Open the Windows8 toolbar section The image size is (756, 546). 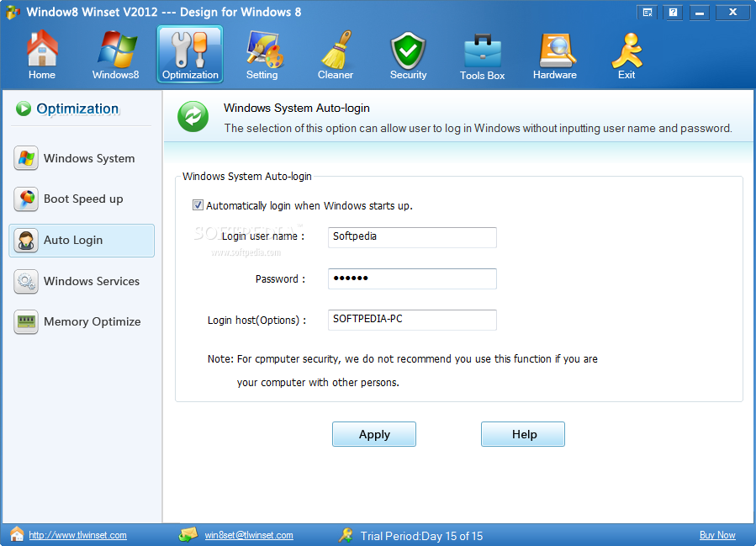coord(116,55)
